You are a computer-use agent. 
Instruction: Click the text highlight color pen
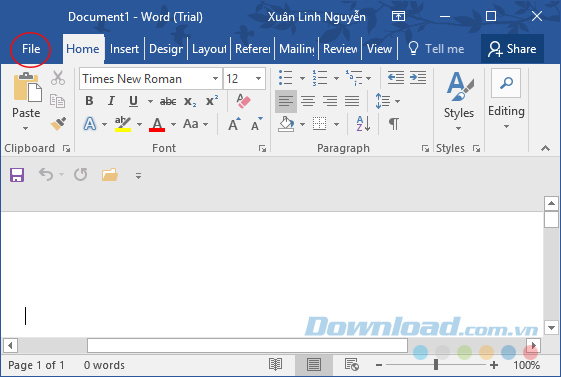pos(123,124)
